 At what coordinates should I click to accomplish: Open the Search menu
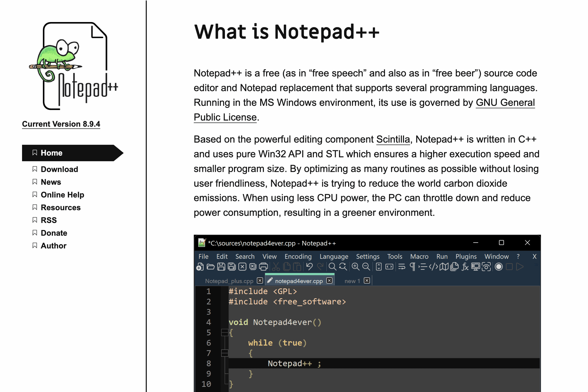click(x=245, y=256)
